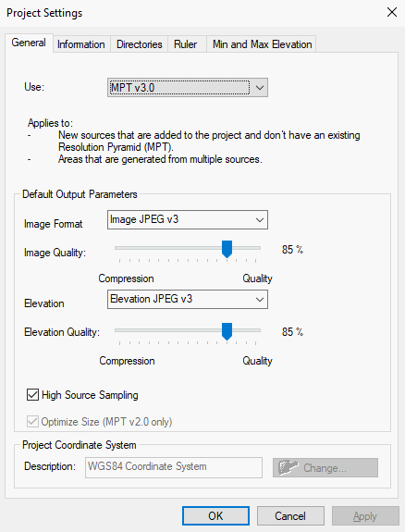Click the Elevation Quality slider track right end

pos(259,330)
